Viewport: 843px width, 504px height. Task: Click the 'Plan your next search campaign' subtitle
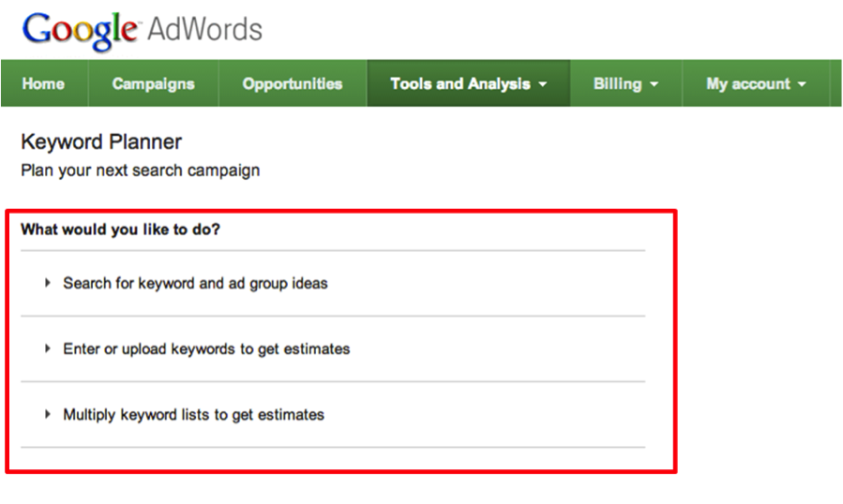(x=140, y=170)
